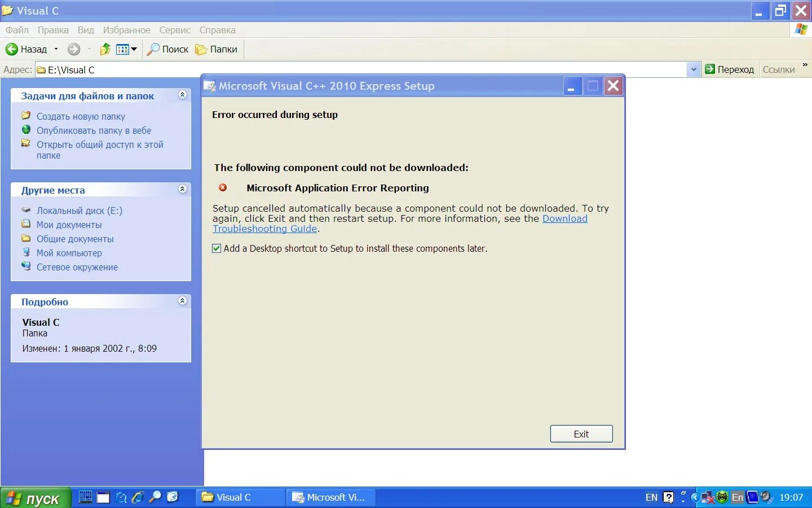Launch QuickTime from the quick launch bar
The width and height of the screenshot is (812, 508).
pyautogui.click(x=121, y=498)
